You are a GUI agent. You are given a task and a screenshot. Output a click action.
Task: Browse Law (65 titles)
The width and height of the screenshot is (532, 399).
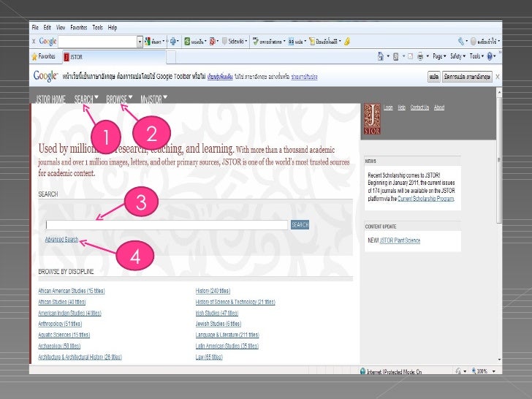(209, 357)
